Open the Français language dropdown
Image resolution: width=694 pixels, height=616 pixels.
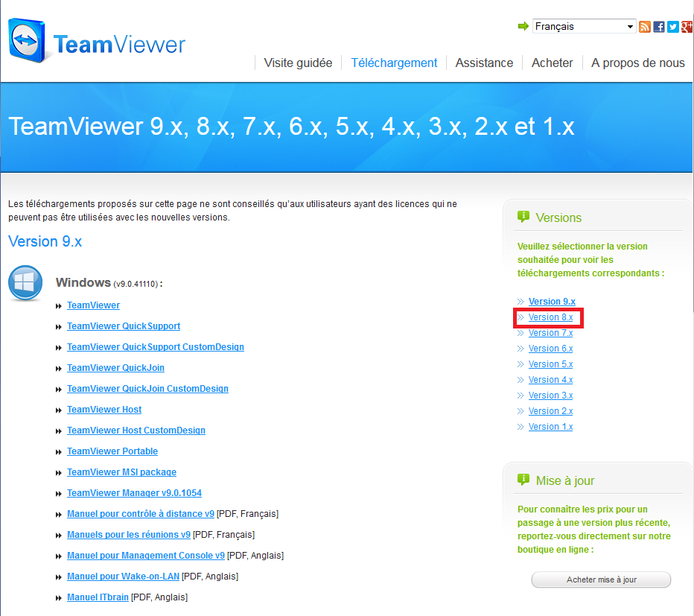(585, 26)
